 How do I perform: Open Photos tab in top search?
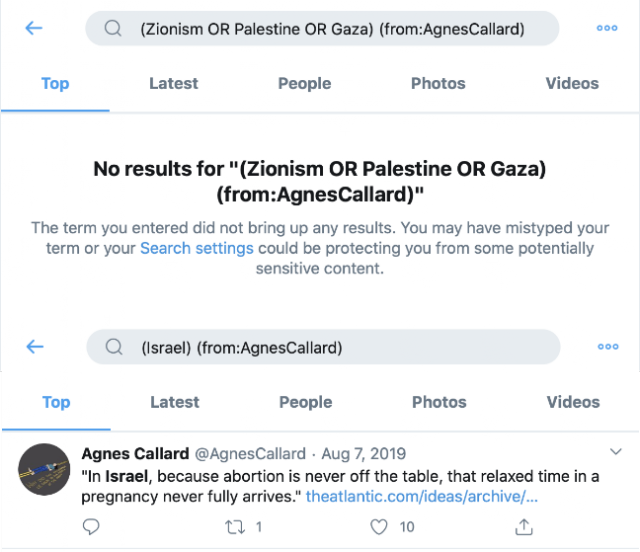click(x=438, y=83)
